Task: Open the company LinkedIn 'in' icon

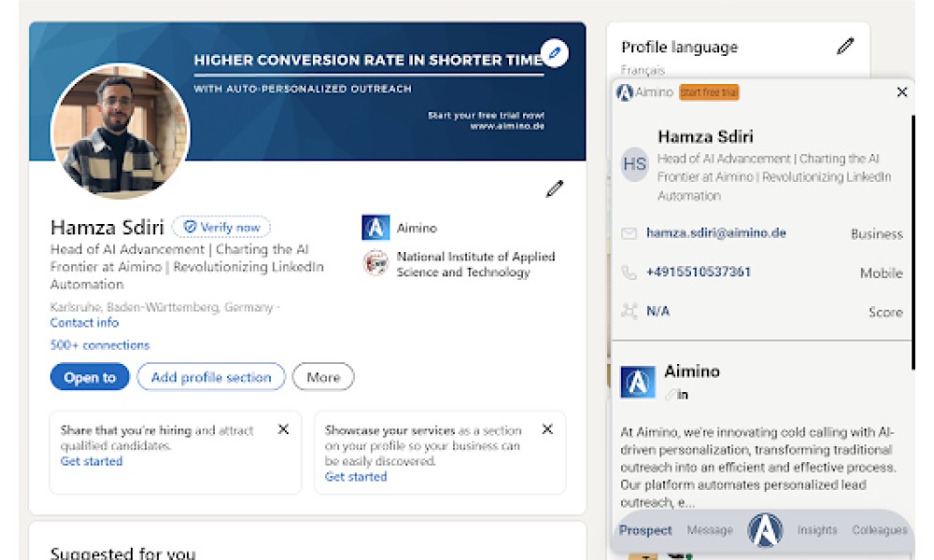Action: click(683, 395)
